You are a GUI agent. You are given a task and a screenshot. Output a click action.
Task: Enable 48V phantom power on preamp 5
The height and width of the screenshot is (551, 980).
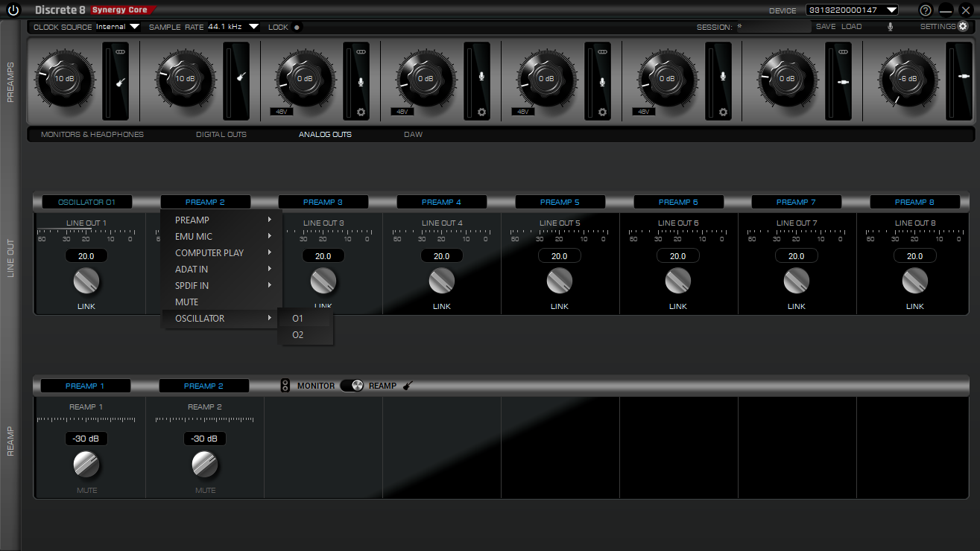click(522, 112)
